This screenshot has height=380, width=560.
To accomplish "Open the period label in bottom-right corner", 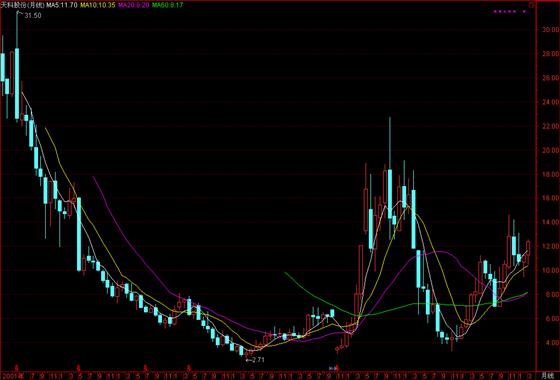I will click(548, 374).
